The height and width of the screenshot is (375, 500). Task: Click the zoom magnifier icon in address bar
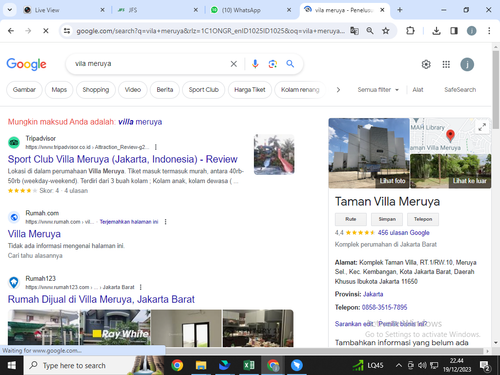370,31
